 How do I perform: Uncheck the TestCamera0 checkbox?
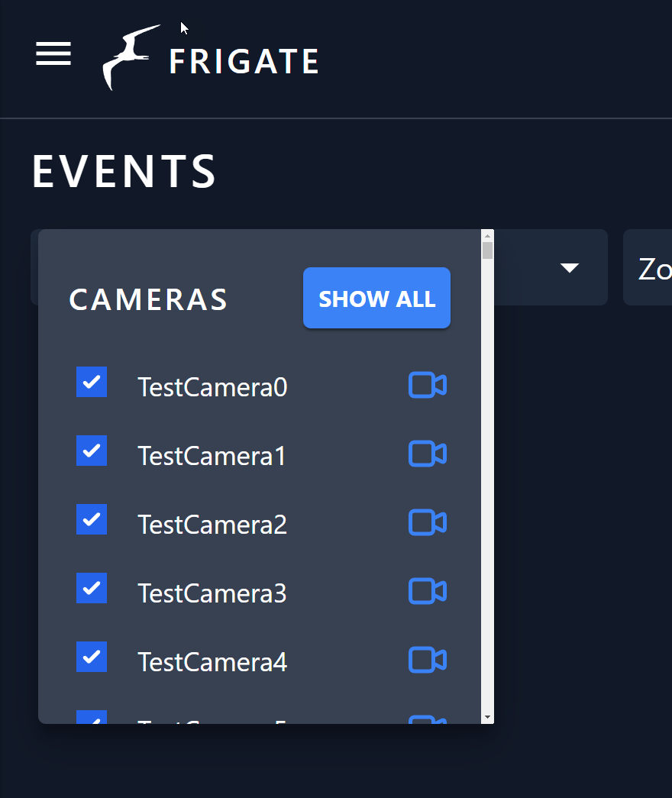[x=92, y=382]
